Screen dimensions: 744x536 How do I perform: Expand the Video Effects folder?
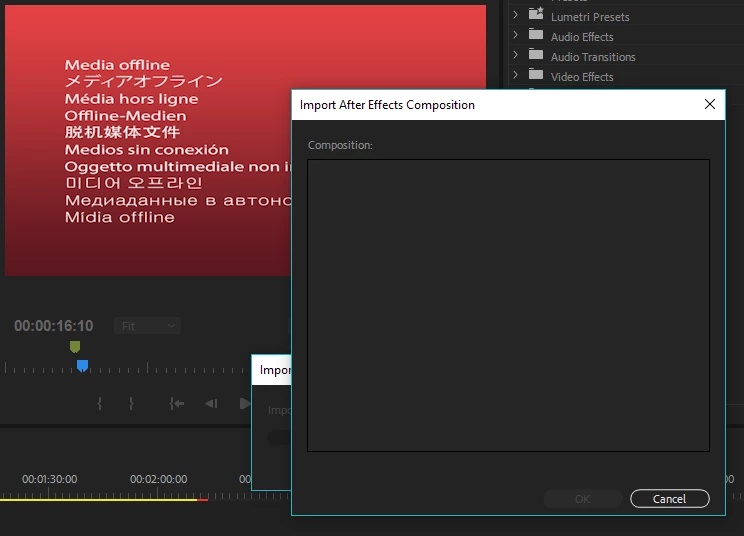tap(516, 74)
